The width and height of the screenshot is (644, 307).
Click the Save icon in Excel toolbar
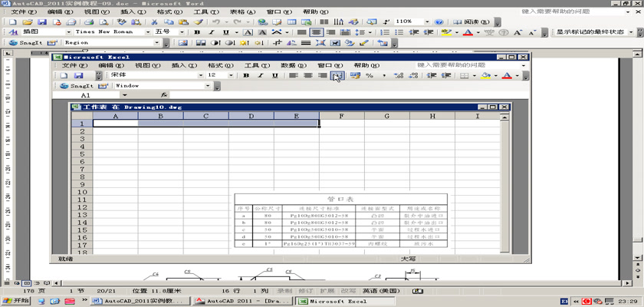point(78,76)
